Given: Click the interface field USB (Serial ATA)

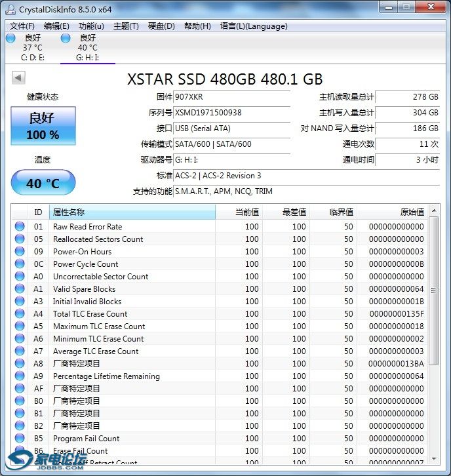Looking at the screenshot, I should 232,129.
